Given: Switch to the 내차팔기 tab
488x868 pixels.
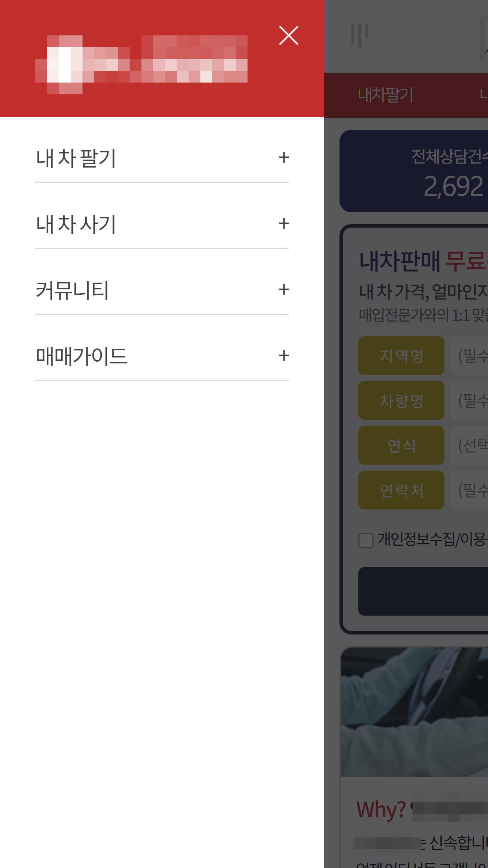Looking at the screenshot, I should [385, 95].
